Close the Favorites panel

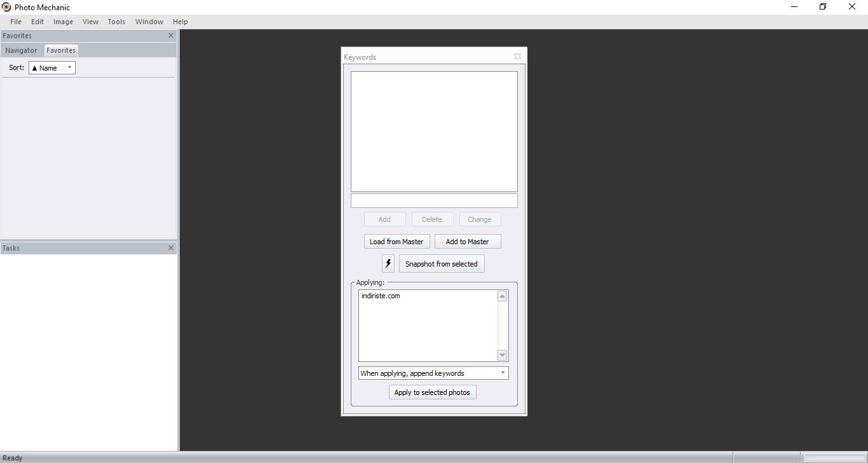pyautogui.click(x=170, y=36)
